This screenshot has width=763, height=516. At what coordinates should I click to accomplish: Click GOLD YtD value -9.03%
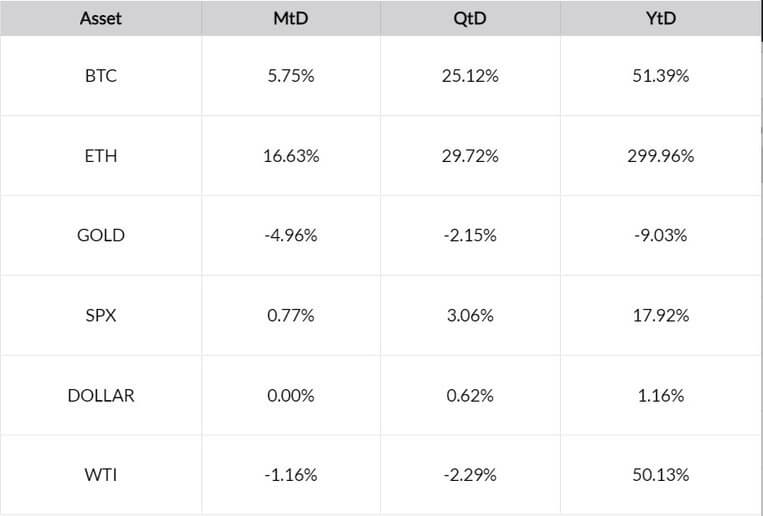(x=660, y=236)
